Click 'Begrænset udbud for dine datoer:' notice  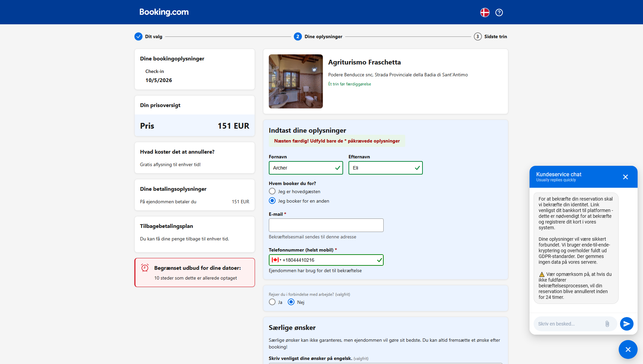click(x=198, y=268)
